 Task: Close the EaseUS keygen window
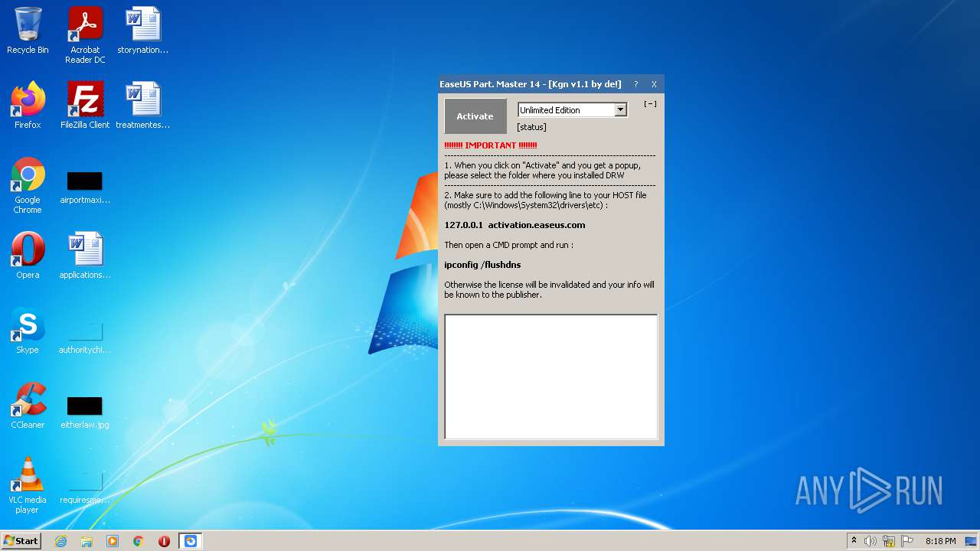pyautogui.click(x=654, y=84)
